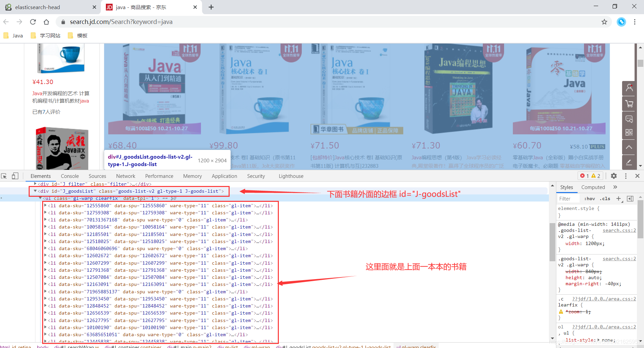Click the styles Filter input field

pyautogui.click(x=569, y=199)
